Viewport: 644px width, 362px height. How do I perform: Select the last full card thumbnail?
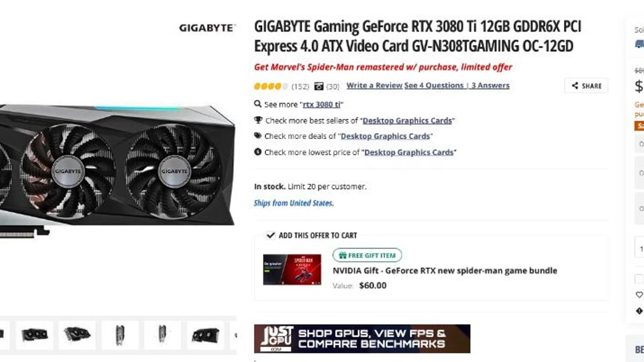tap(206, 335)
